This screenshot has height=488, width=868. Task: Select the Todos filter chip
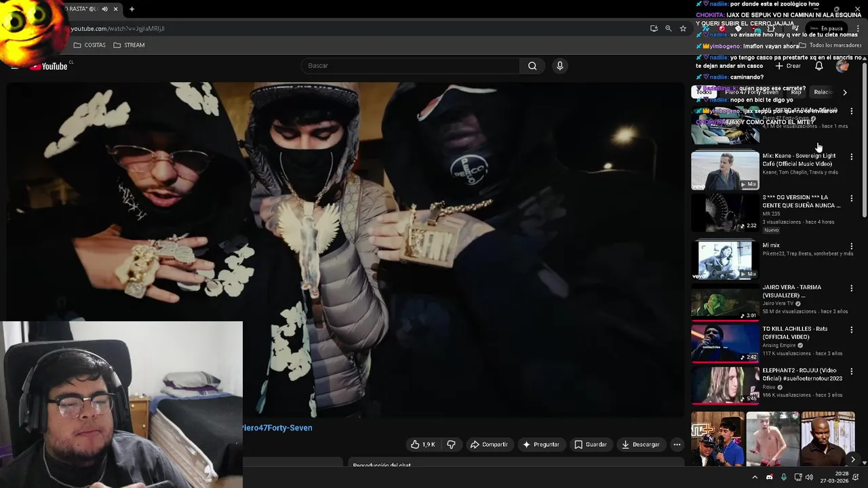704,92
